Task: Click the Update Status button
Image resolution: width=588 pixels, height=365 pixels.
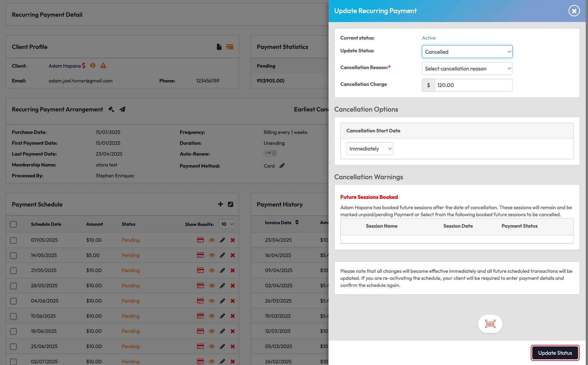Action: pos(555,353)
